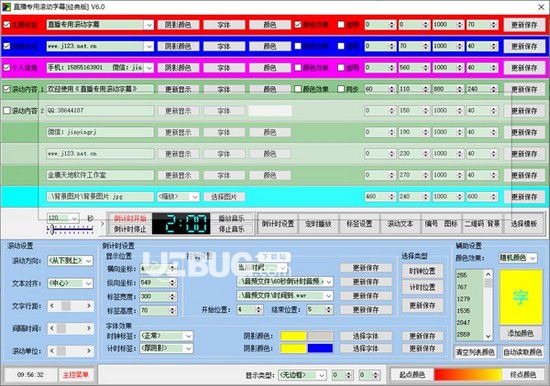This screenshot has height=386, width=550.
Task: Open the 手机 contact dropdown in magenta row
Action: click(x=149, y=68)
